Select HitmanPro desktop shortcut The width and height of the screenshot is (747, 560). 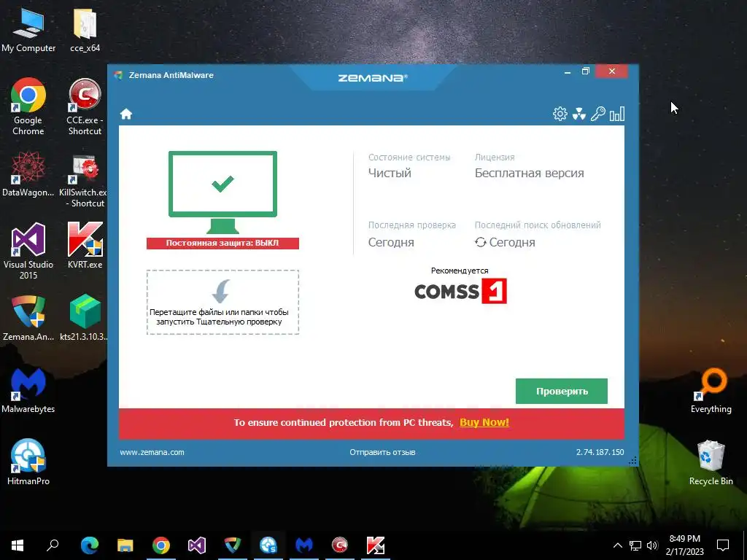pos(28,462)
